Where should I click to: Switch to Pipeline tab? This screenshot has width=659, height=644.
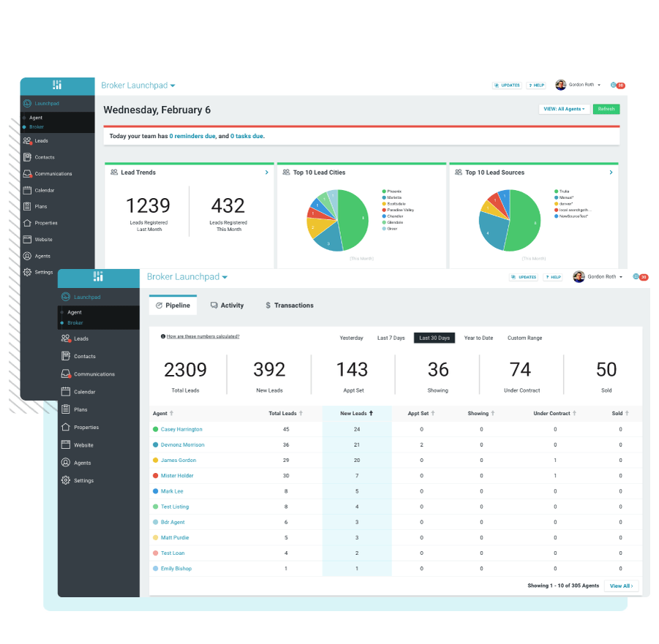(x=173, y=306)
